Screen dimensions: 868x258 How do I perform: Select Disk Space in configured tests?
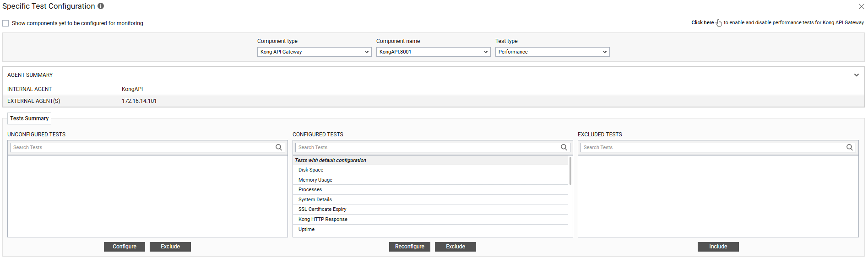tap(311, 170)
